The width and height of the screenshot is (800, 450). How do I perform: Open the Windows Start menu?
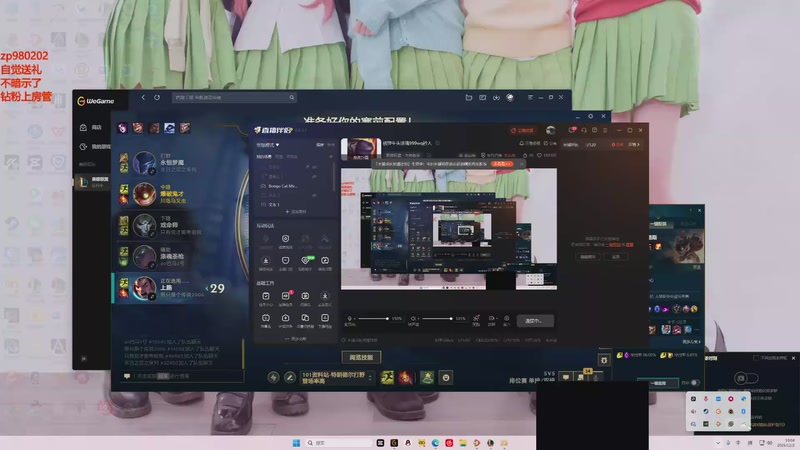tap(296, 443)
